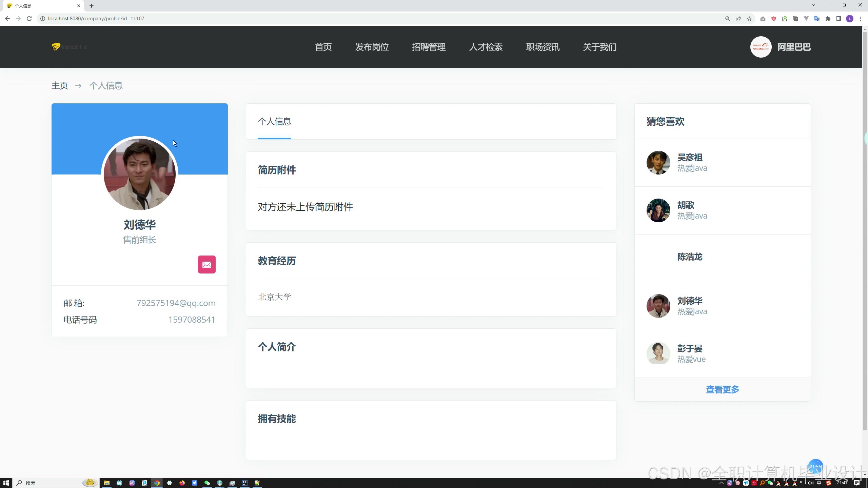Bookmark this page with star icon

coord(749,19)
